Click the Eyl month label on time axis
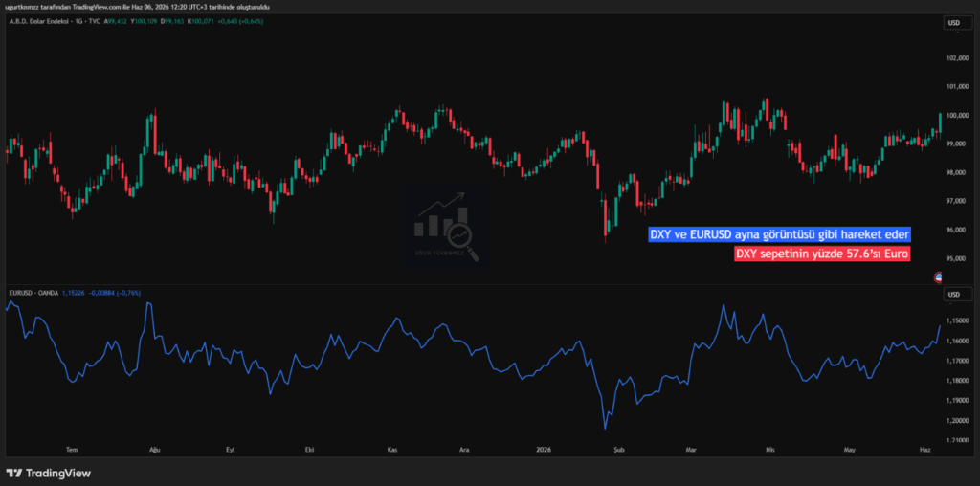This screenshot has width=980, height=486. click(230, 449)
